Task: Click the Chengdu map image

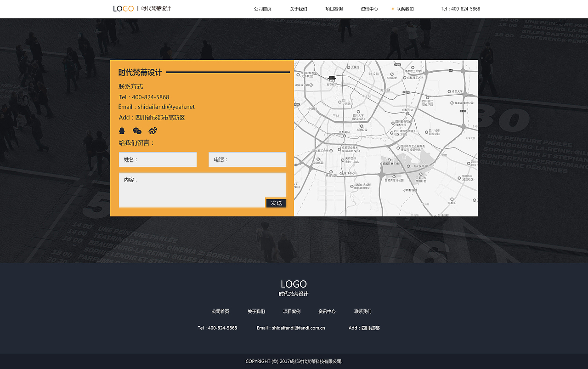Action: (x=386, y=138)
